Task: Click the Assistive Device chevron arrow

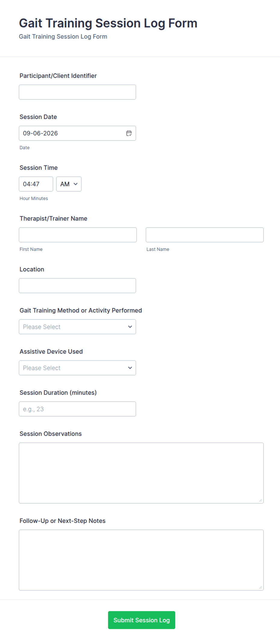Action: pos(130,368)
